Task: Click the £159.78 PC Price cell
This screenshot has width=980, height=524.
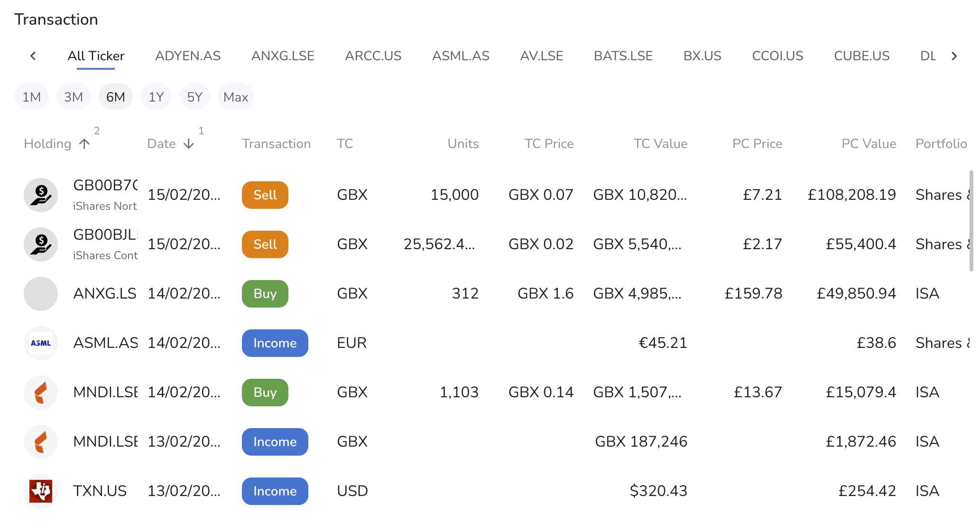Action: pos(753,294)
